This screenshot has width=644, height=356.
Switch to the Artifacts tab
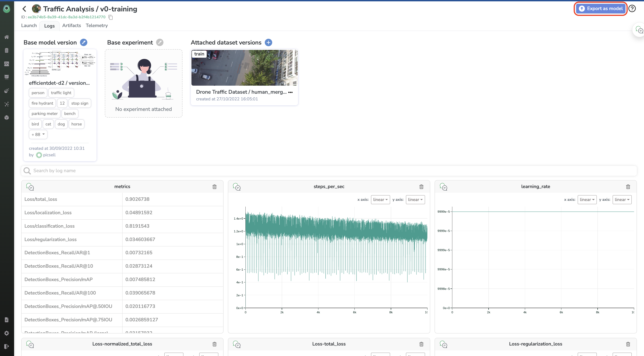click(x=71, y=25)
